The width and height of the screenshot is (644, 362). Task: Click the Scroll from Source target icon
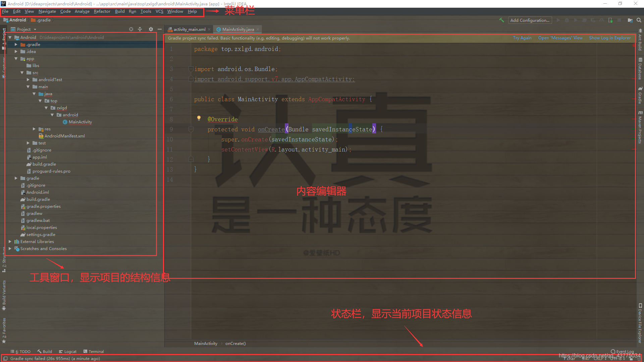click(x=131, y=29)
